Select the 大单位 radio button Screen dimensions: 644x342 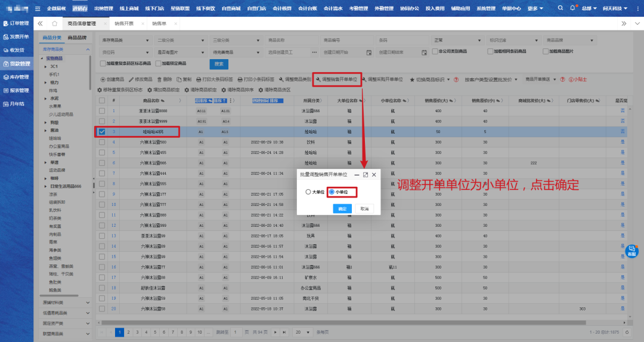click(308, 192)
